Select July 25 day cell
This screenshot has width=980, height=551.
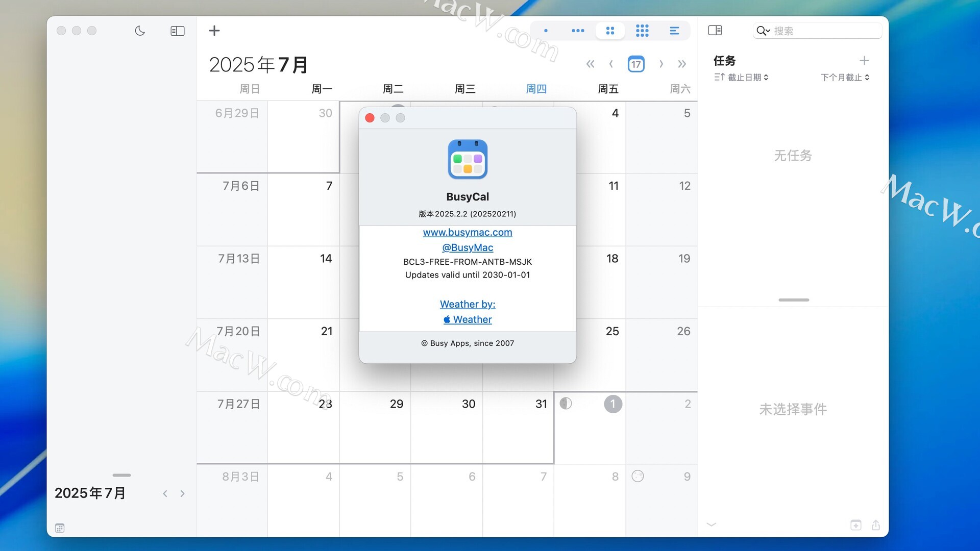pos(601,355)
